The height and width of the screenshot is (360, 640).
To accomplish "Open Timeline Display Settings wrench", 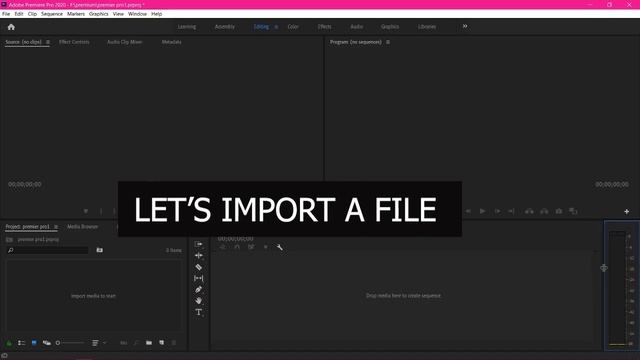I will coord(280,247).
